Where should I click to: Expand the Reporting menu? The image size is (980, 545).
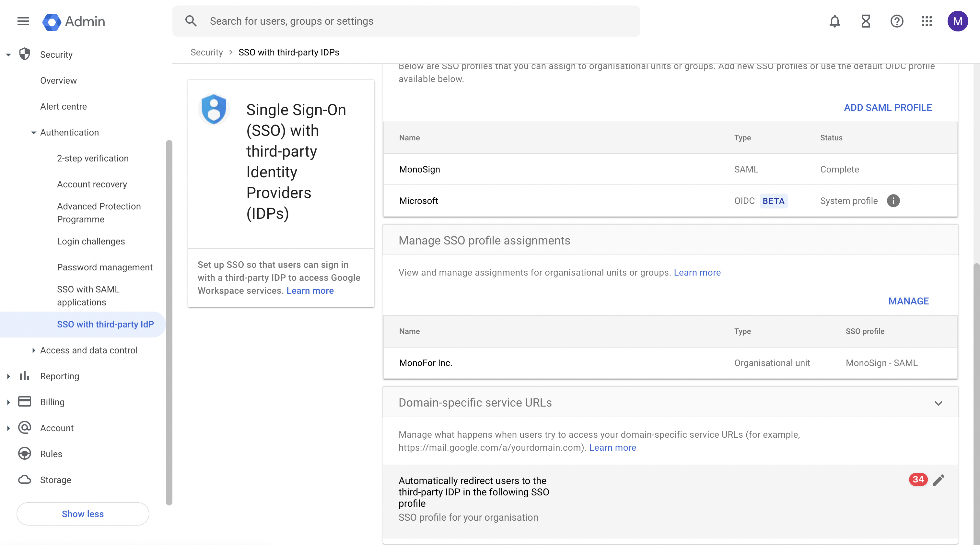[x=8, y=376]
